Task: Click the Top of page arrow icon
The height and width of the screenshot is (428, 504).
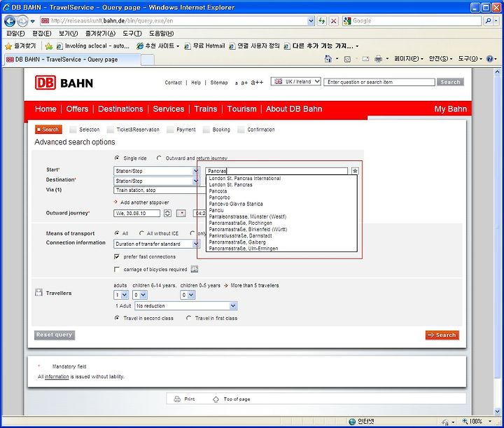Action: [216, 399]
